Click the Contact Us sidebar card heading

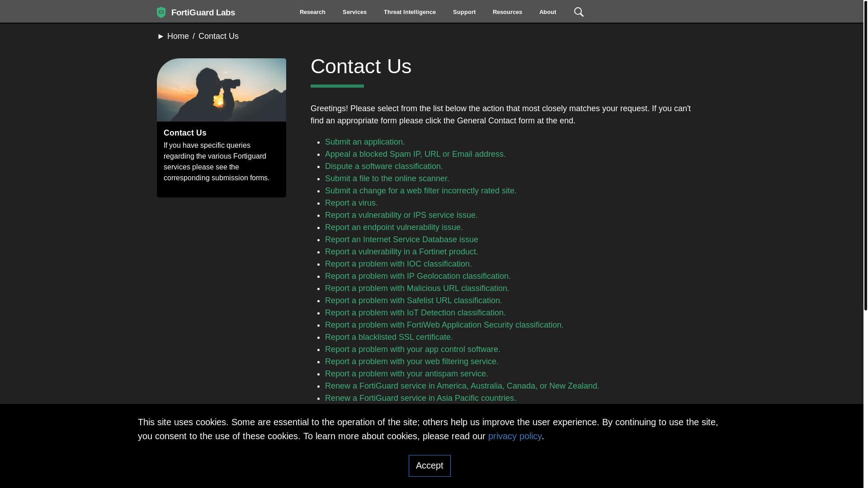[x=185, y=133]
